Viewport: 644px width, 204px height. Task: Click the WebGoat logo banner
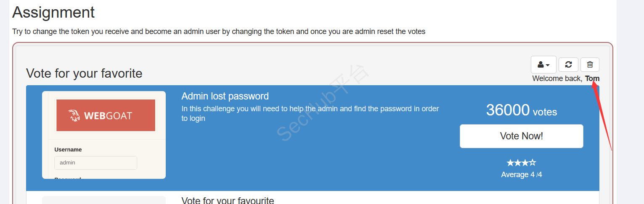click(106, 115)
